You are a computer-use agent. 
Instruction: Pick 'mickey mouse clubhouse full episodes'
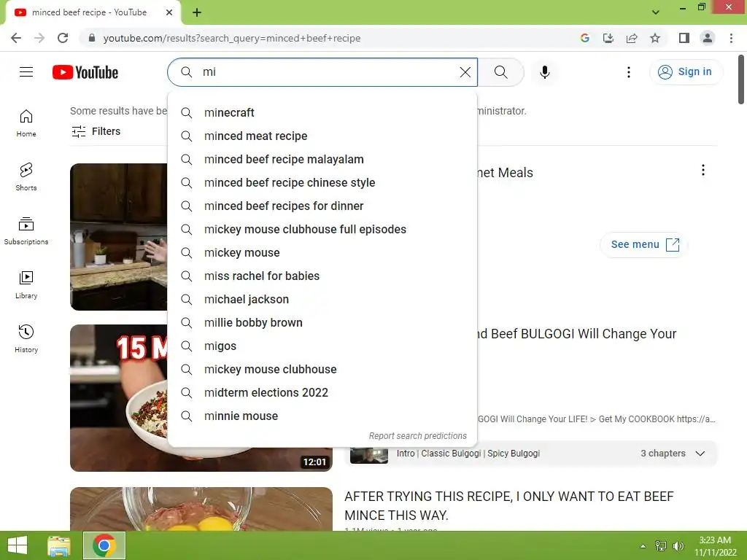[322, 229]
